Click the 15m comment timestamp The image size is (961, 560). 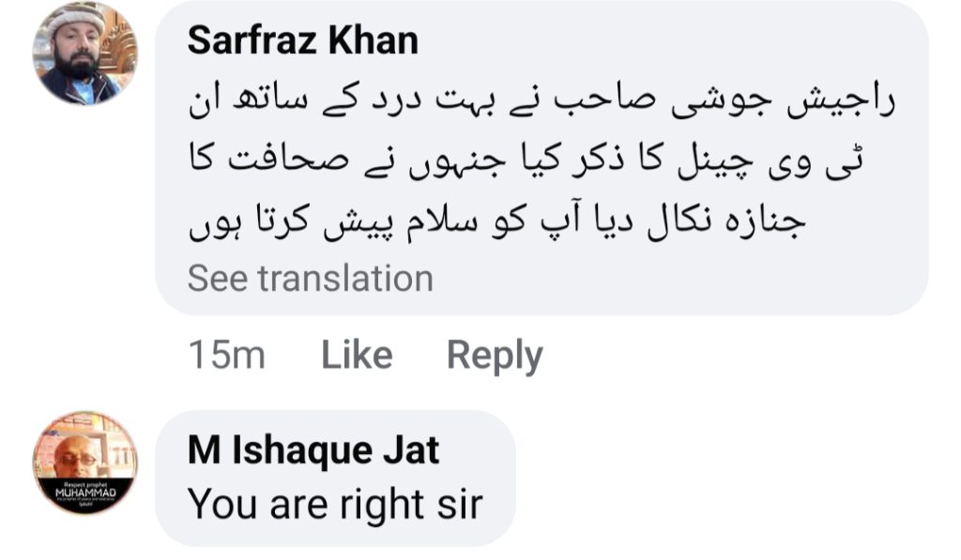point(226,356)
